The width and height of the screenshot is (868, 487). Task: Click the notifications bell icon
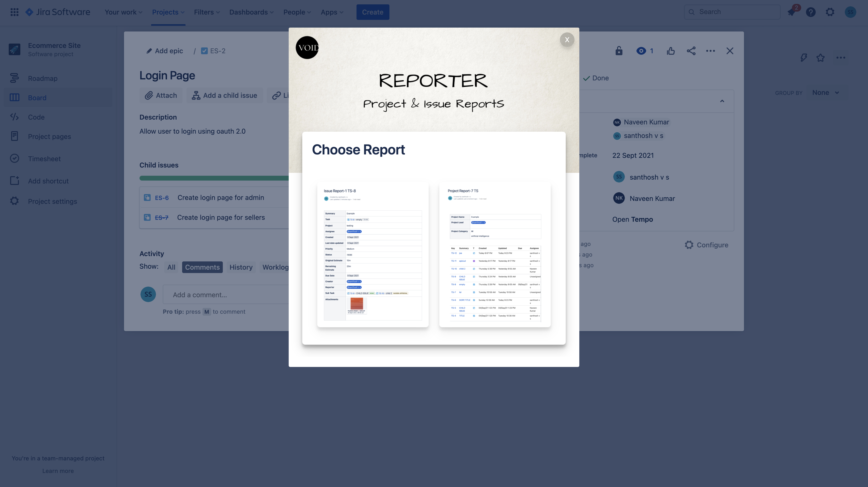[x=791, y=12]
